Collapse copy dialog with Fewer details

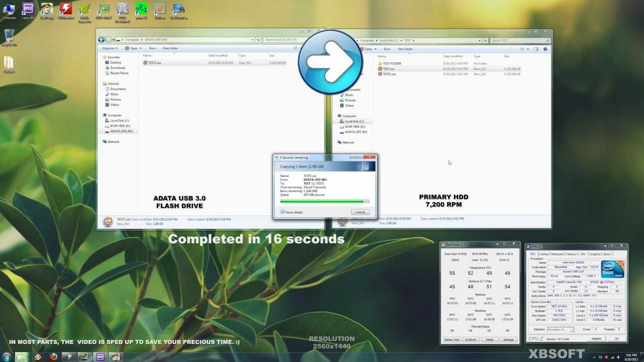coord(292,212)
